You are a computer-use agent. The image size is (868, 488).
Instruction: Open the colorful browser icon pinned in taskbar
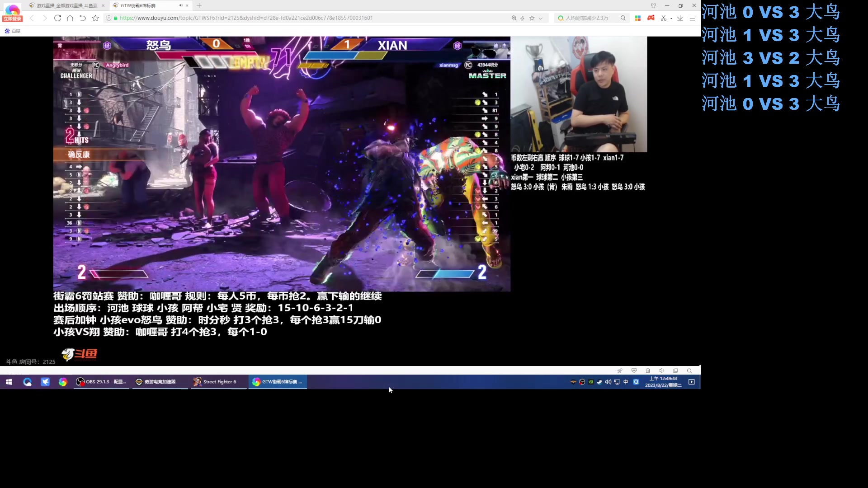(x=63, y=382)
